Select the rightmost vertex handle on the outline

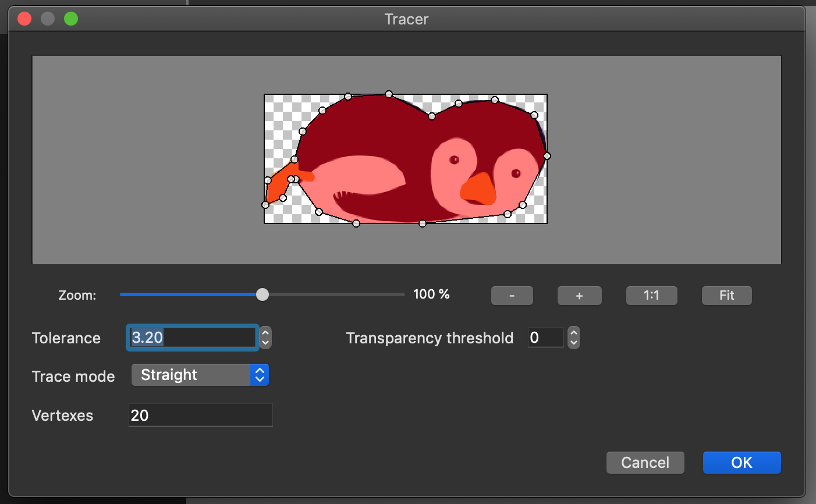[547, 156]
